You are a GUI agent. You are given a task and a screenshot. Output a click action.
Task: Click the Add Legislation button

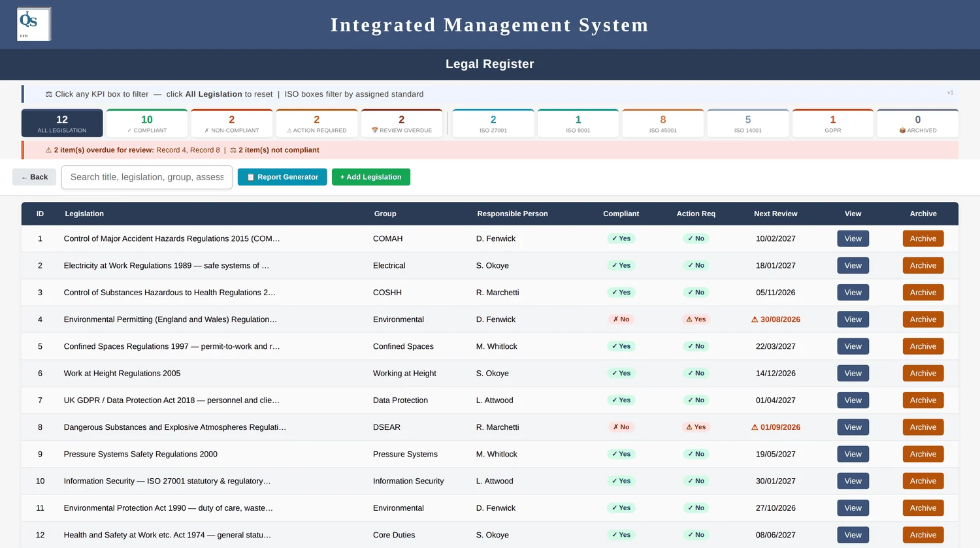coord(371,177)
